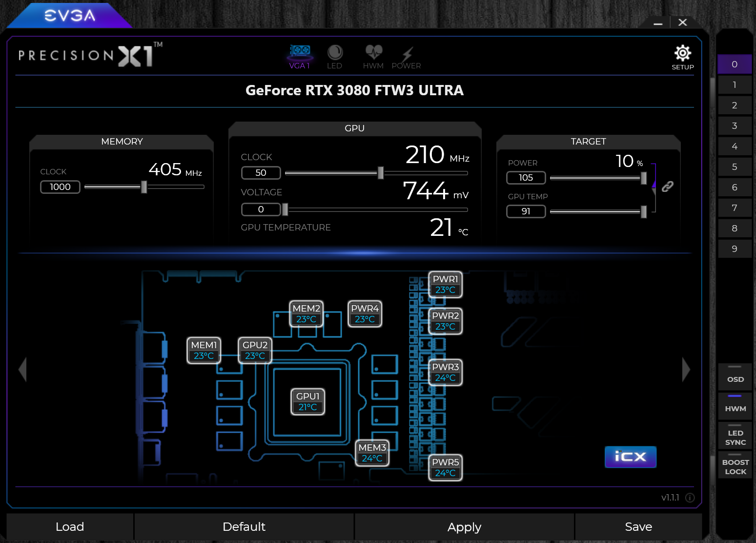The image size is (756, 543).
Task: Minimize the Precision X1 window
Action: [x=658, y=23]
